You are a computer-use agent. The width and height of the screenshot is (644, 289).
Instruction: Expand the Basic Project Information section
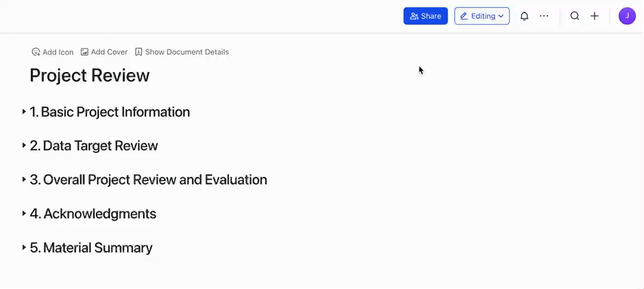(x=24, y=111)
